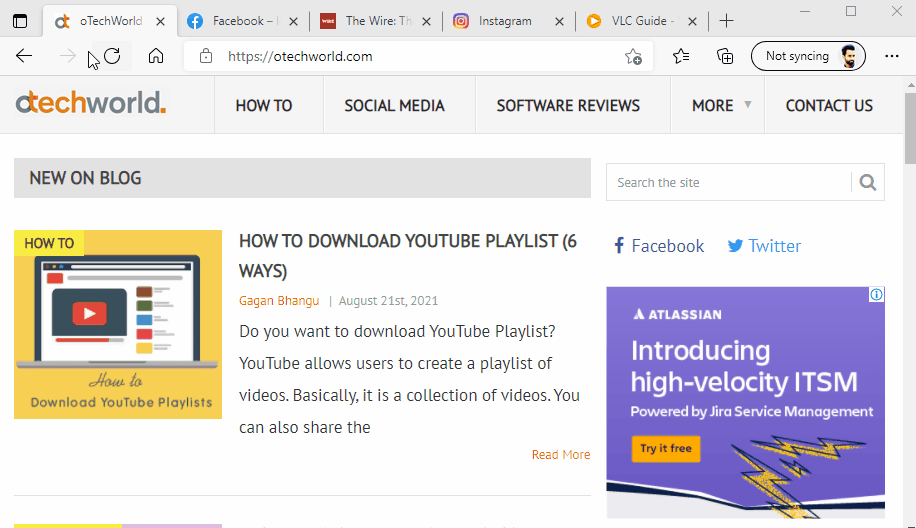Open the tab actions menu icon
Viewport: 916px width, 528px height.
coord(20,21)
